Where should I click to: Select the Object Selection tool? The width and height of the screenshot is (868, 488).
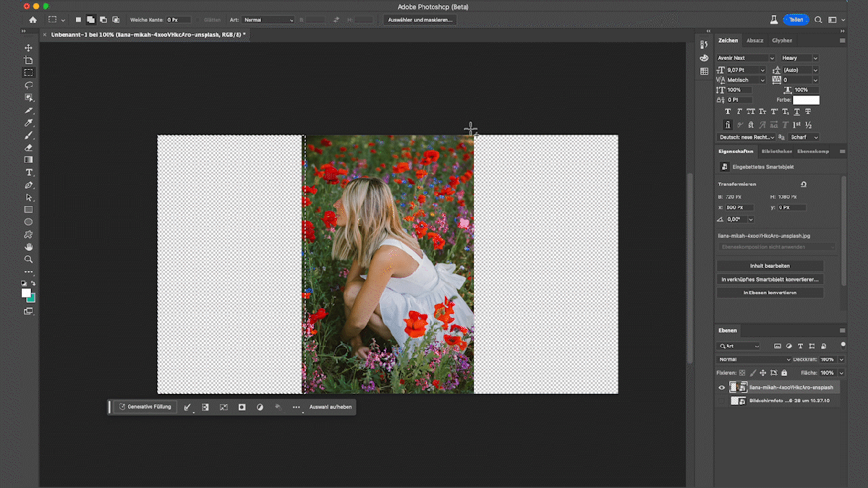(29, 98)
